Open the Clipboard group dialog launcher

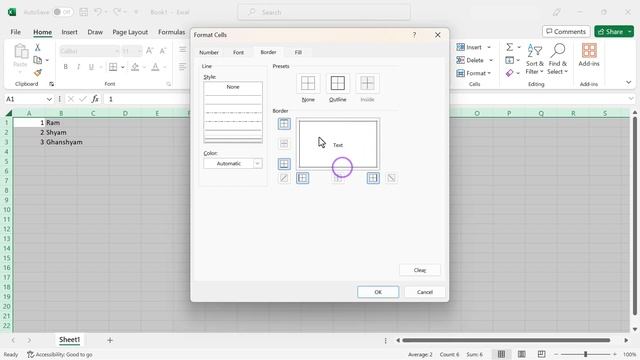click(x=51, y=84)
